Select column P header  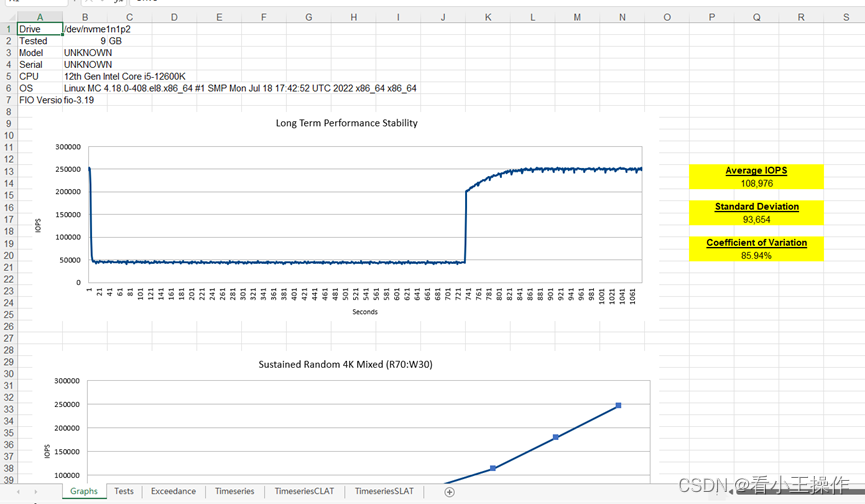click(x=711, y=17)
